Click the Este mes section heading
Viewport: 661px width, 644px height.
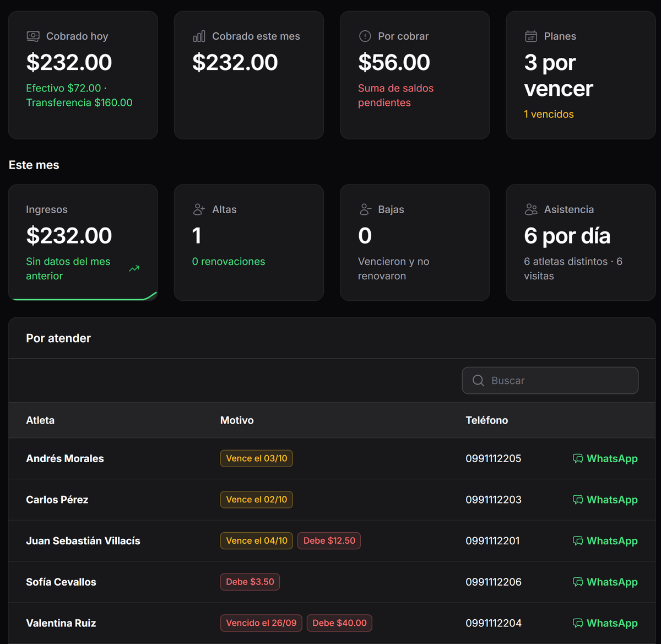click(34, 165)
